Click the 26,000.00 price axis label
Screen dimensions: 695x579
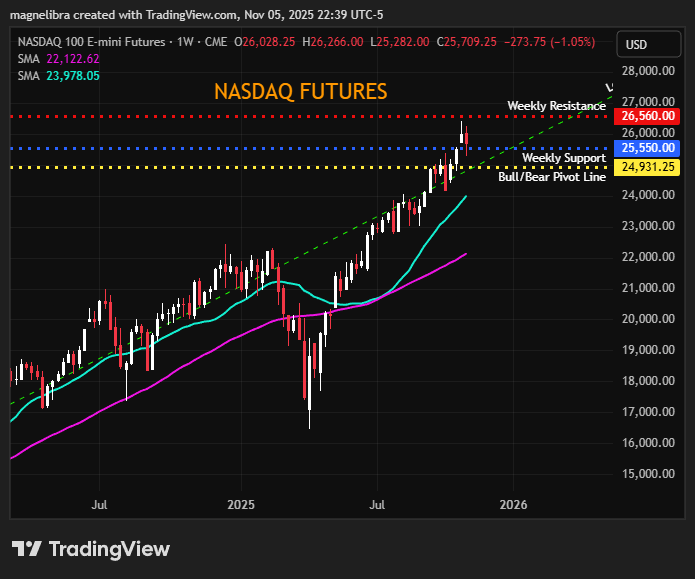648,133
